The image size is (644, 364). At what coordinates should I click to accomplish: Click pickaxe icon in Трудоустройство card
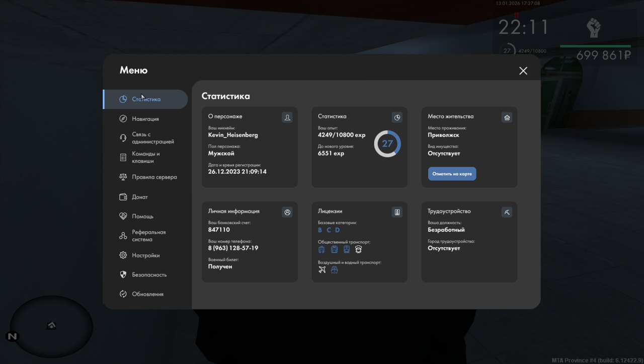(507, 212)
